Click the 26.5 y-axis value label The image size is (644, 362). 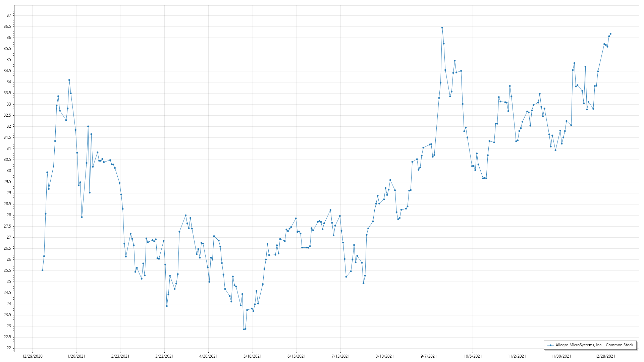point(8,248)
